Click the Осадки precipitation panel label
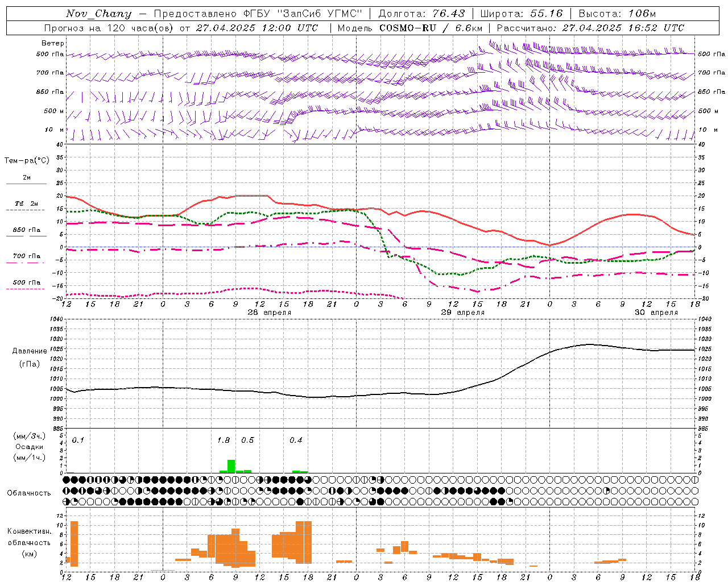 click(30, 447)
